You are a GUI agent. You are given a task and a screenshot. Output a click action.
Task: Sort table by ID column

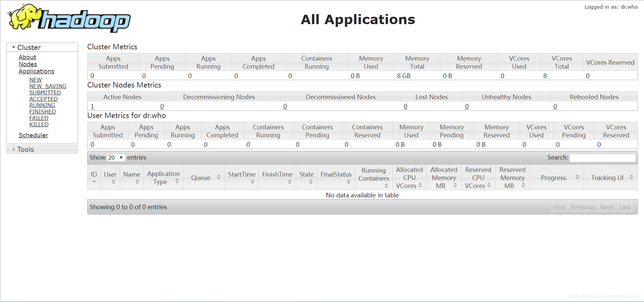coord(94,177)
